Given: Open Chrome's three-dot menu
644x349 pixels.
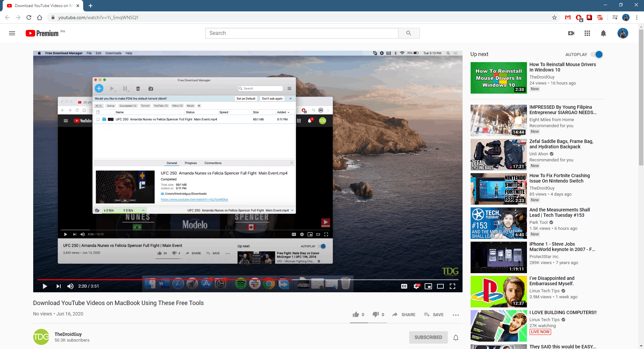Looking at the screenshot, I should click(x=637, y=17).
